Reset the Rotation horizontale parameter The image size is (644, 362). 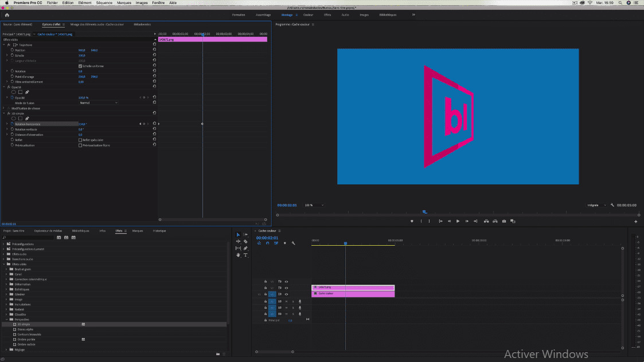[154, 124]
